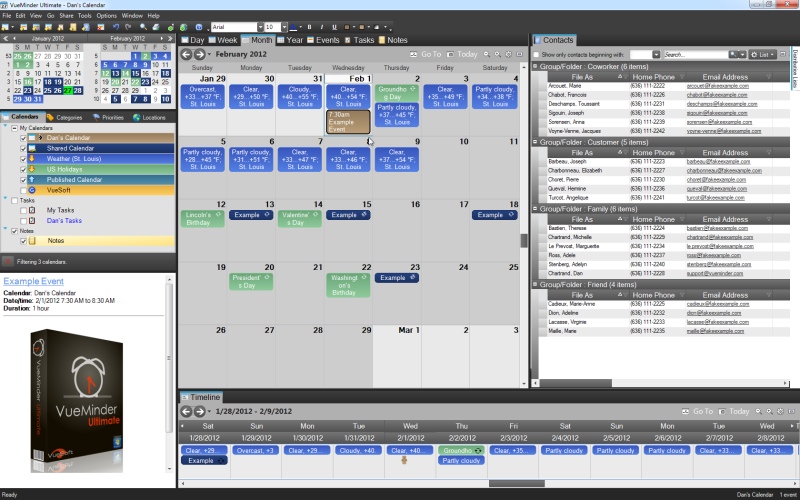Image resolution: width=800 pixels, height=500 pixels.
Task: Click the Timeline previous arrow button
Action: pyautogui.click(x=186, y=411)
